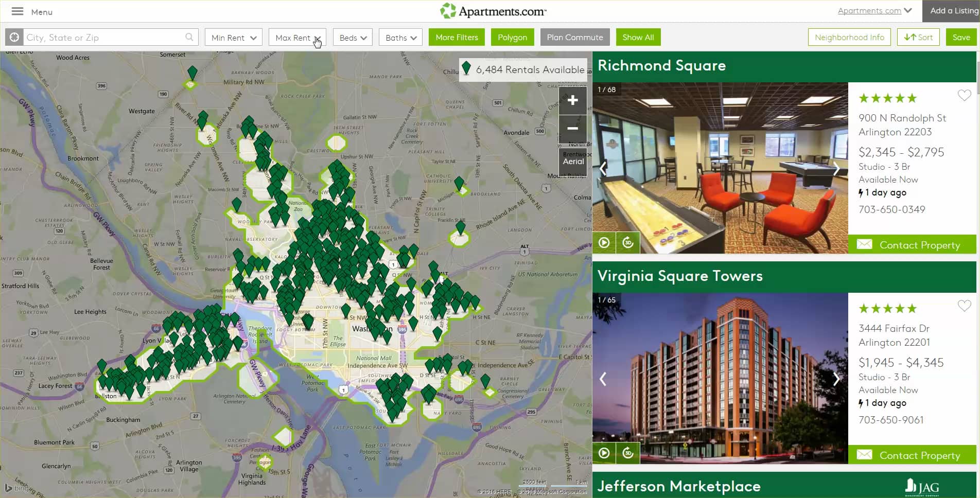
Task: Open the Sort options
Action: (918, 37)
